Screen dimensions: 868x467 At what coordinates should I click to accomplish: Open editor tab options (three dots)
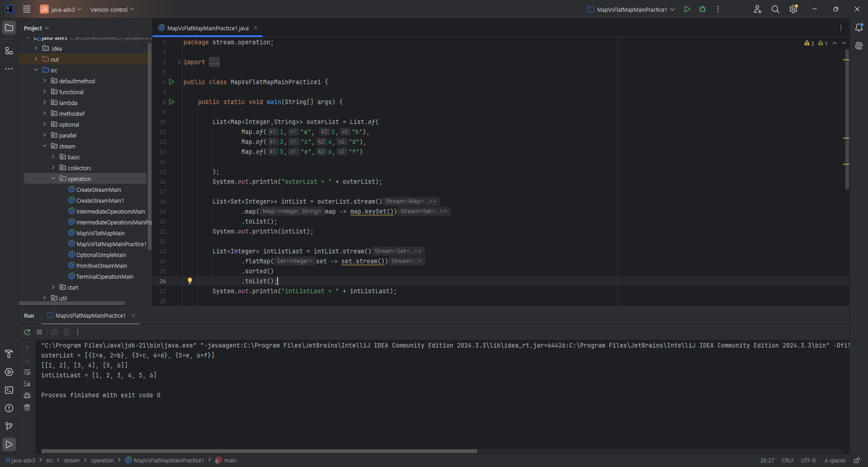[x=841, y=28]
